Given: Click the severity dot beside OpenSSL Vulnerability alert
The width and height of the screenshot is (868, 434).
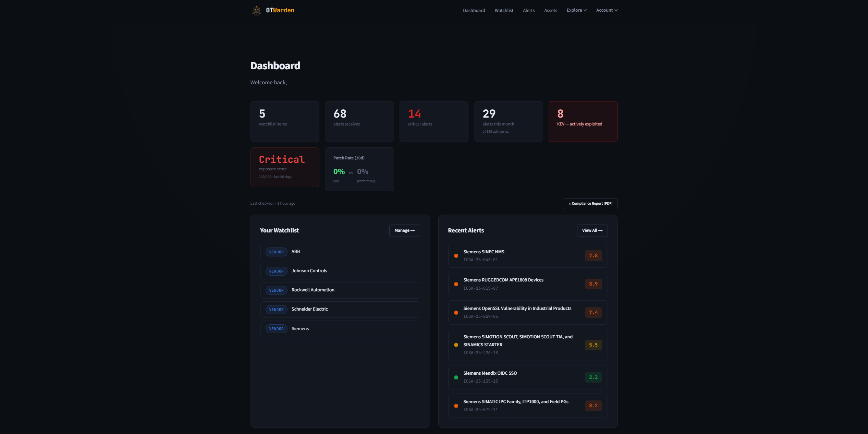Looking at the screenshot, I should pos(456,313).
